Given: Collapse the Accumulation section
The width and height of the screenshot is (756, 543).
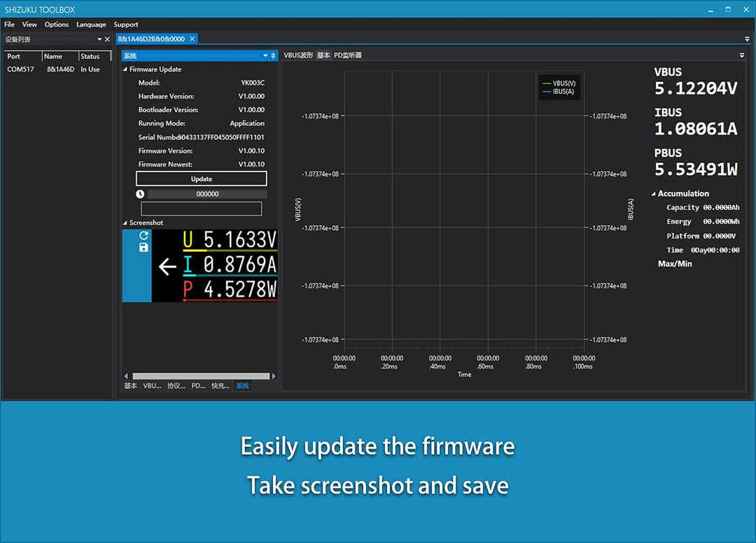Looking at the screenshot, I should (653, 194).
